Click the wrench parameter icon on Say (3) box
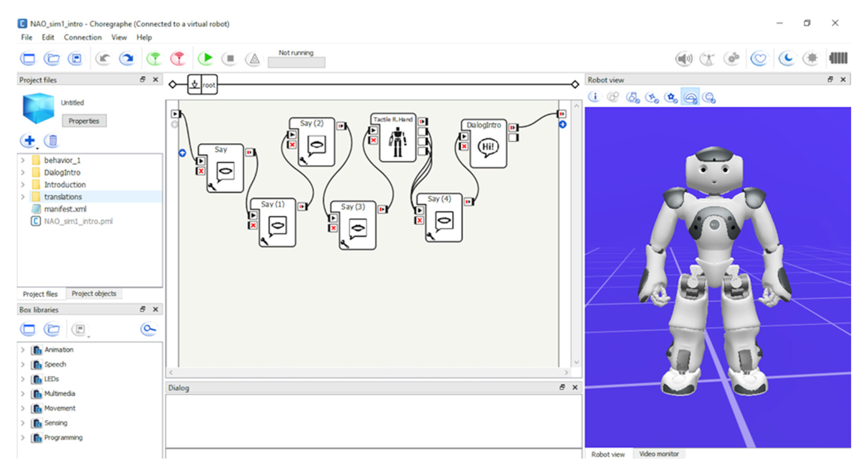 tap(344, 244)
